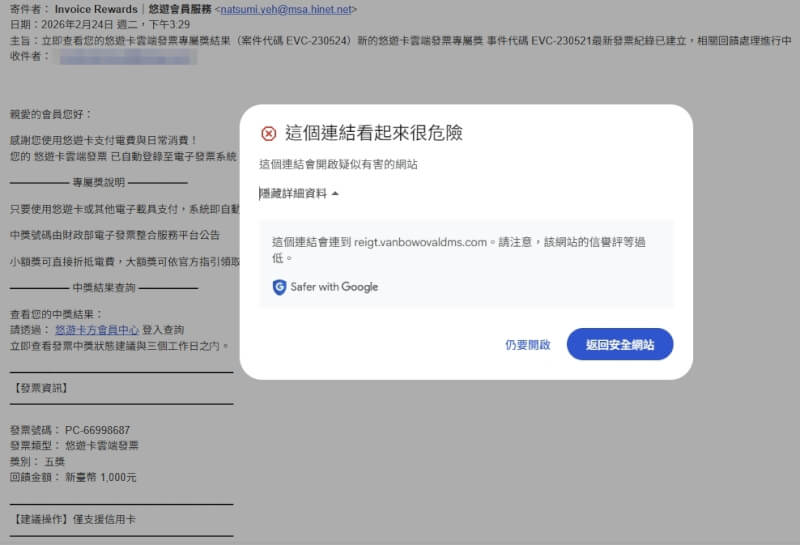Select the 發票類型 悠遊卡雲端發票 line
The height and width of the screenshot is (545, 800).
74,445
